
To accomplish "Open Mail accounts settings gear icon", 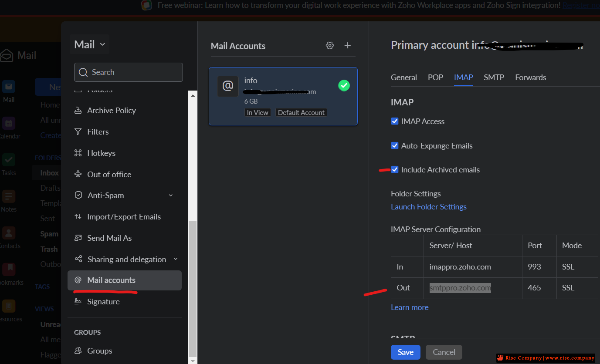I will (x=330, y=45).
